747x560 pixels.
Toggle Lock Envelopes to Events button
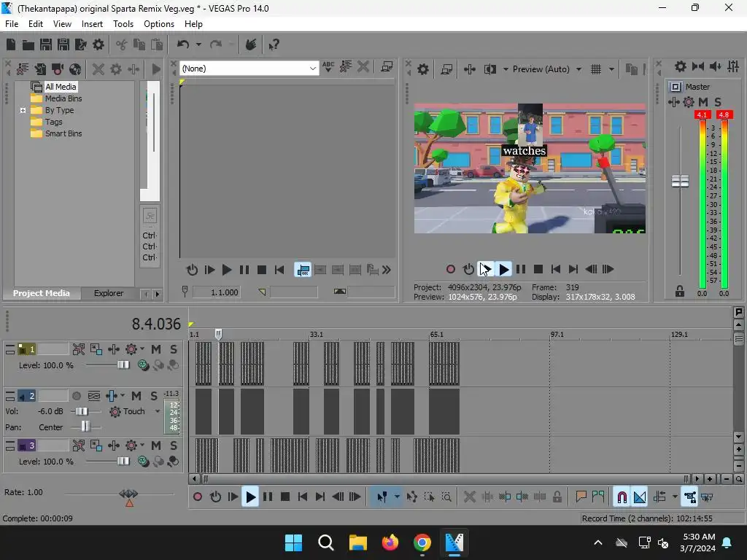[x=690, y=497]
